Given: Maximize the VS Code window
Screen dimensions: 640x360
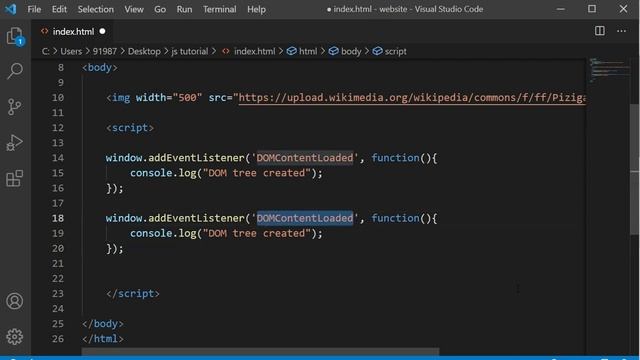Looking at the screenshot, I should (x=592, y=9).
